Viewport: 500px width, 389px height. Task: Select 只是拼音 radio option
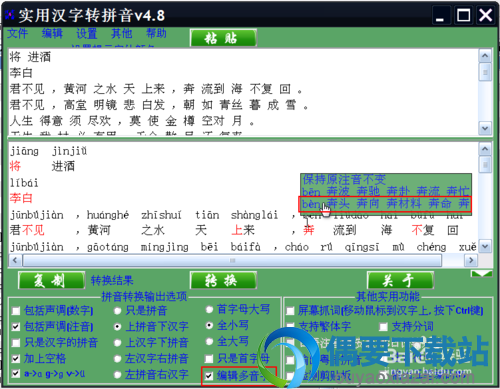(117, 311)
